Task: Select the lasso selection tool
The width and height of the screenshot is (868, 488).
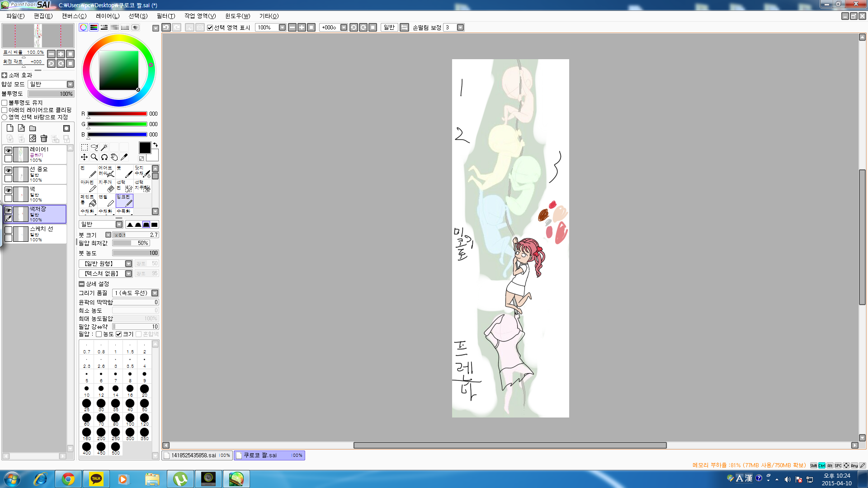Action: coord(94,147)
